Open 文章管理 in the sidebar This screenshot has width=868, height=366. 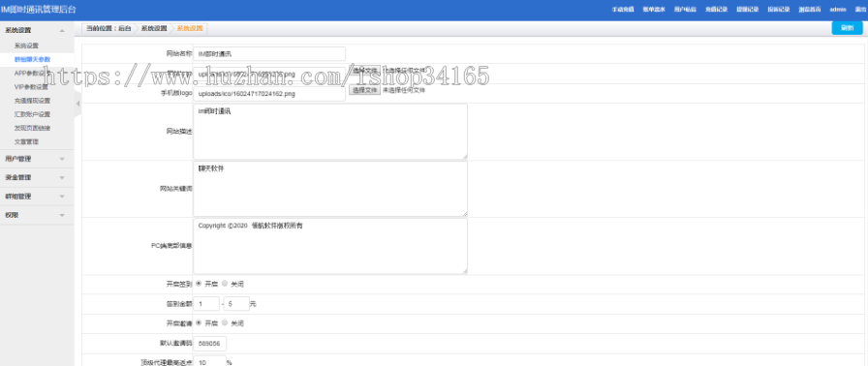tap(26, 142)
